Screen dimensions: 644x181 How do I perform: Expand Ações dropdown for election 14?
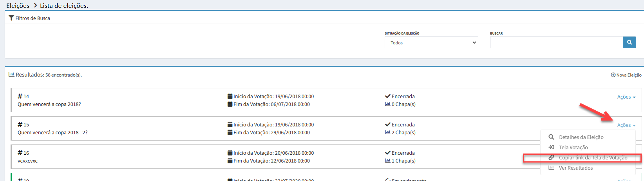(626, 97)
